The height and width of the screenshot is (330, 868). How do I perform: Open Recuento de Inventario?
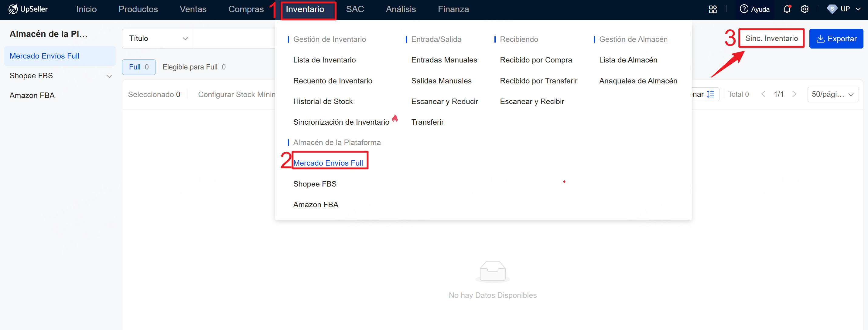[x=333, y=81]
